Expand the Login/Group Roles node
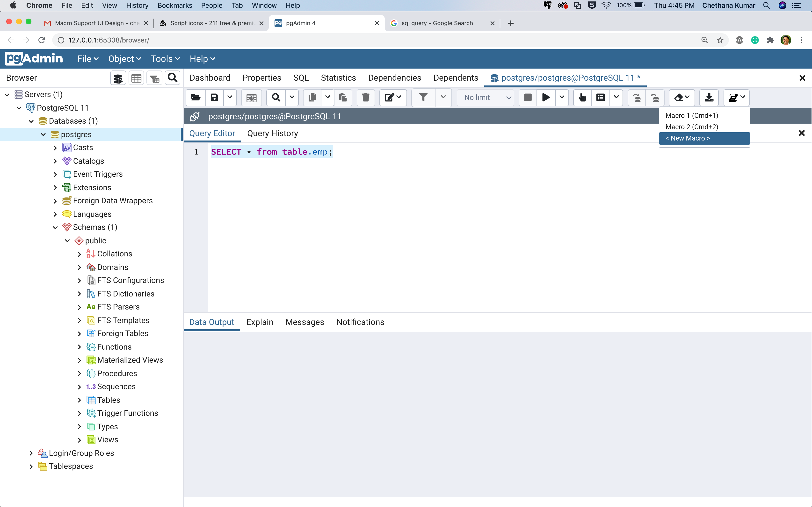 click(31, 453)
